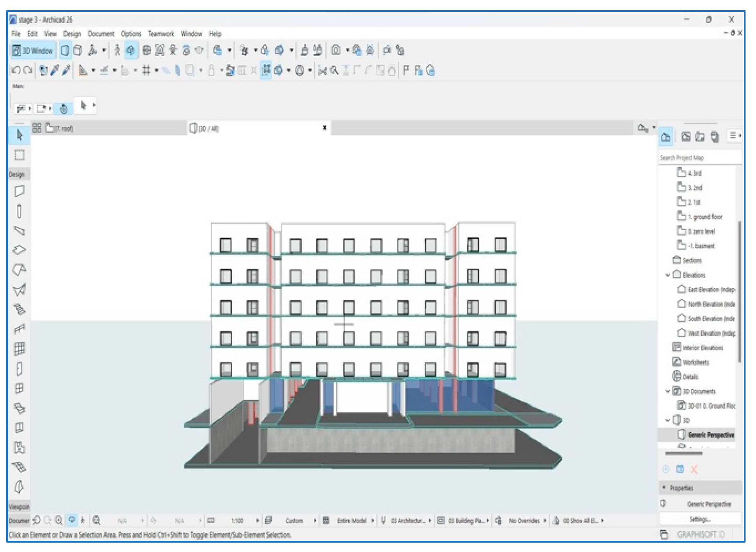The width and height of the screenshot is (756, 552).
Task: Select the Column tool
Action: [x=20, y=211]
